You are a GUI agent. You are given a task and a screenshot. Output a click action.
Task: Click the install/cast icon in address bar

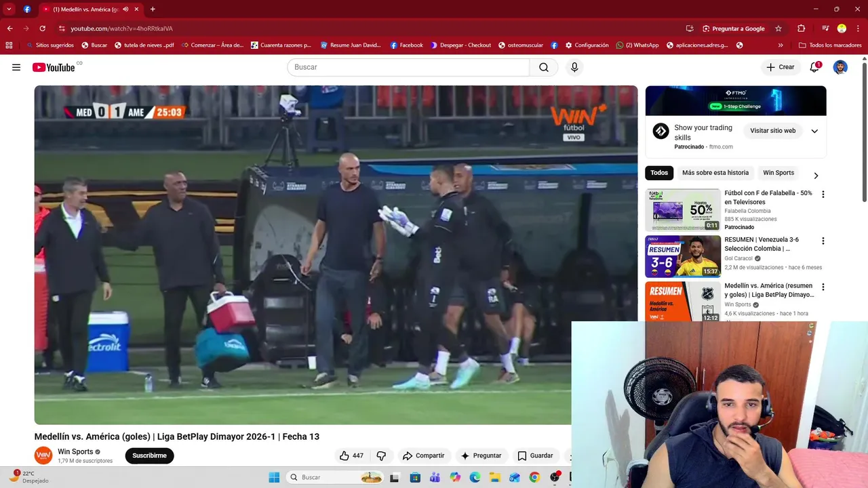pyautogui.click(x=690, y=28)
